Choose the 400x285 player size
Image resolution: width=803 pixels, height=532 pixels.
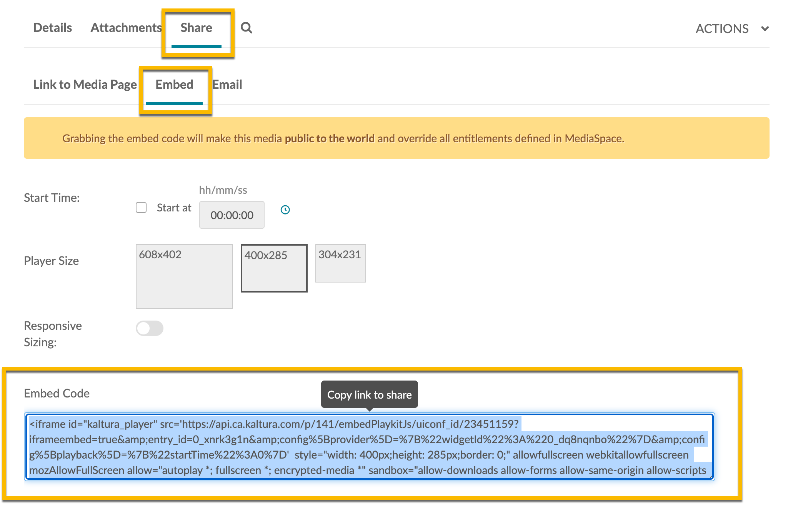[274, 268]
